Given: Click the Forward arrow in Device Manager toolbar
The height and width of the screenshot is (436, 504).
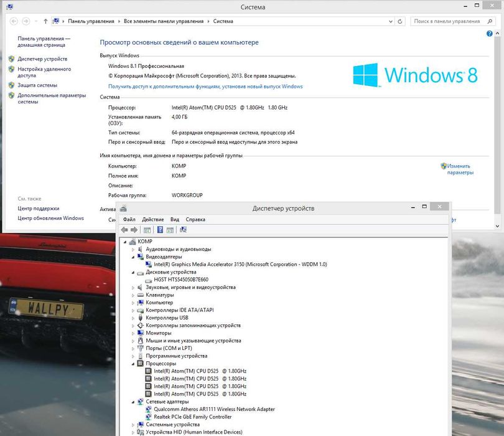Looking at the screenshot, I should 134,230.
